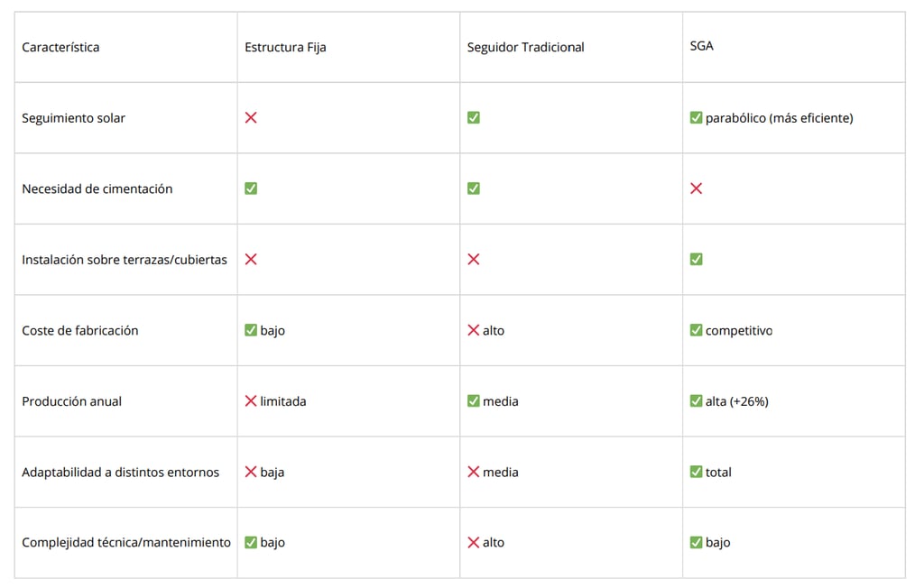Screen dimensions: 924x588
Task: Click green check beside 'parabólico (más eficiente)'
Action: [696, 118]
